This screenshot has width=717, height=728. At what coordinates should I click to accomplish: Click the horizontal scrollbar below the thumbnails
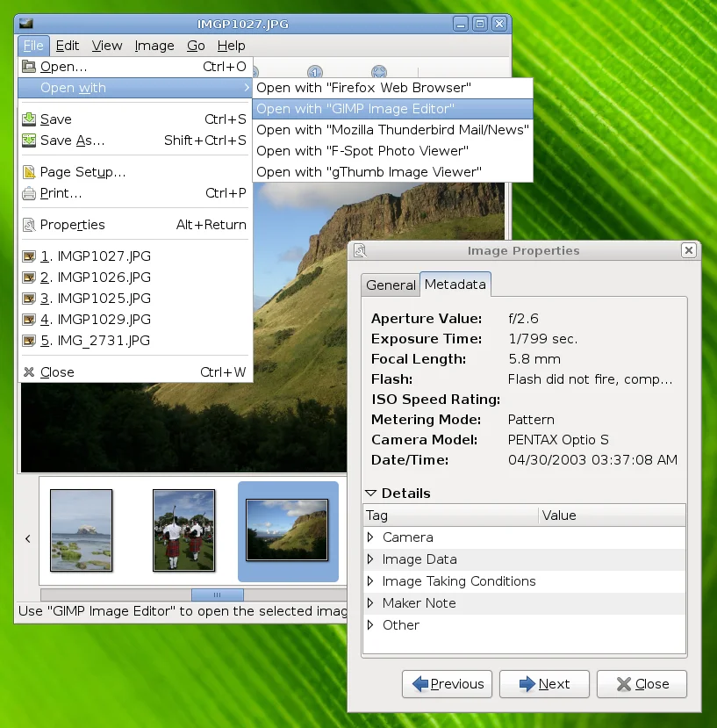click(x=217, y=595)
